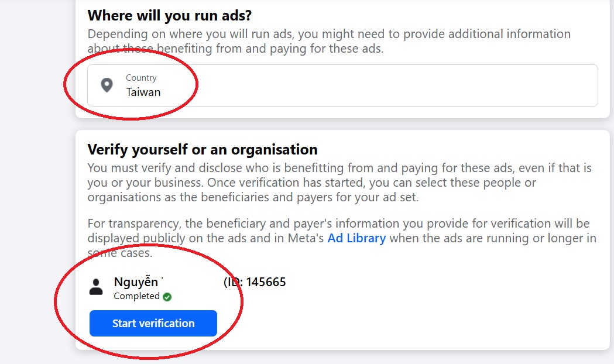The image size is (614, 364).
Task: Click the ID: 145665 text
Action: 255,282
